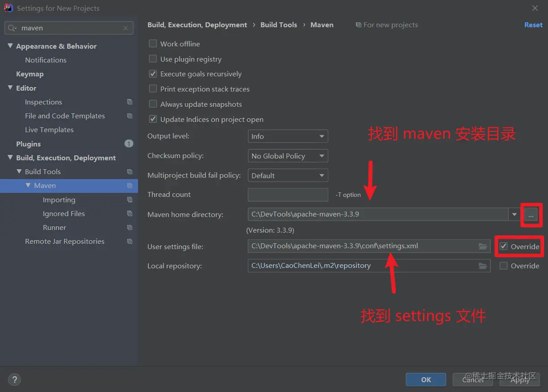Click the project-level icon next to File and Code Templates
The height and width of the screenshot is (392, 548).
[x=130, y=116]
